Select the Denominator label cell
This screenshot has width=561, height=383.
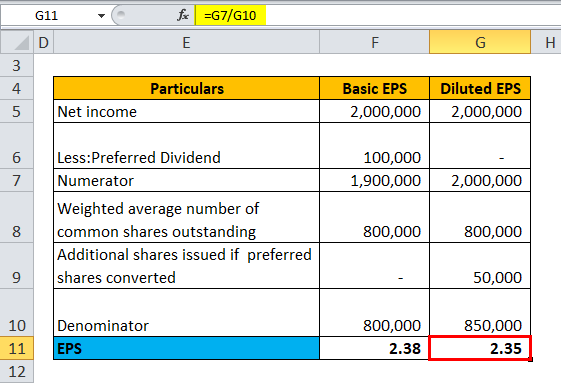(x=186, y=312)
